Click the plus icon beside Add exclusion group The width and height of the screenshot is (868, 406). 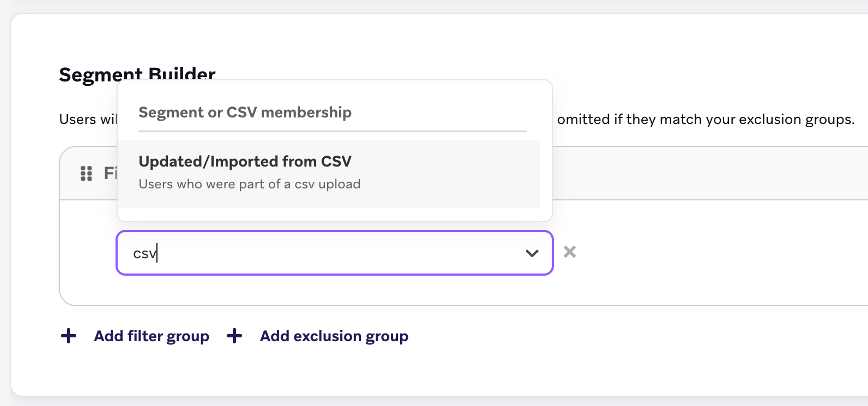coord(235,336)
